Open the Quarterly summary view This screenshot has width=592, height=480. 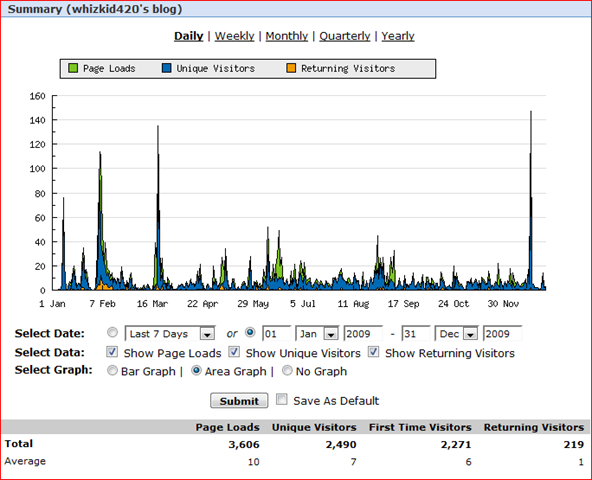[345, 36]
